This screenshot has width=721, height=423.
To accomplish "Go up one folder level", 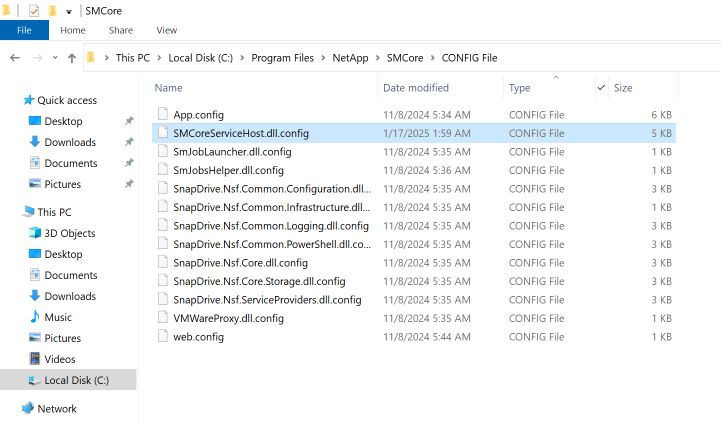I will click(72, 58).
